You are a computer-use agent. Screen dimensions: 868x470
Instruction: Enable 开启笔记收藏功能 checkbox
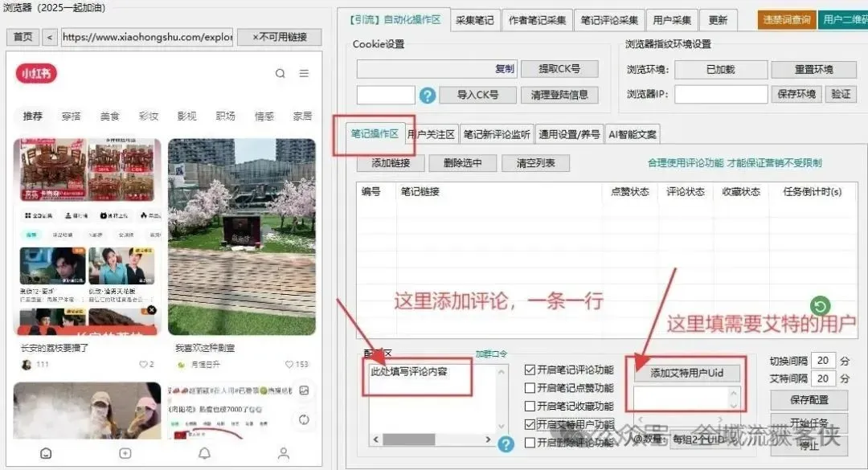pos(529,406)
